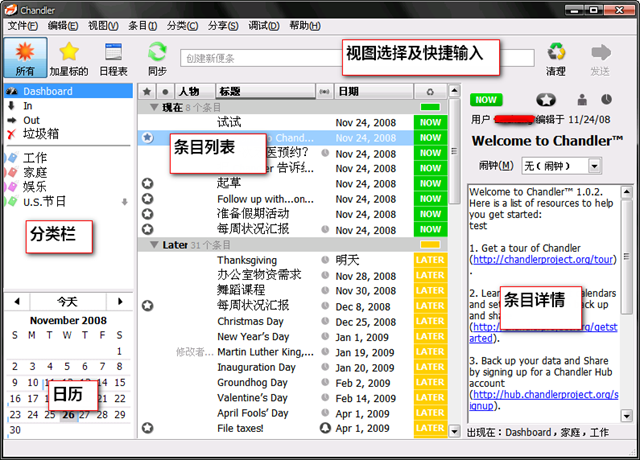Collapse the Later section

tap(154, 245)
